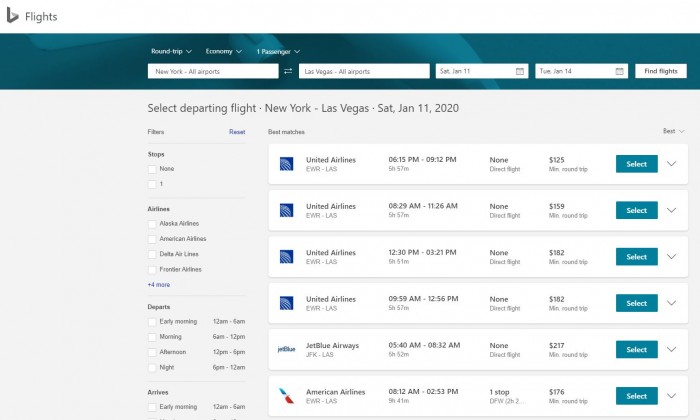Click United logo on 12:30 PM flight

coord(286,257)
